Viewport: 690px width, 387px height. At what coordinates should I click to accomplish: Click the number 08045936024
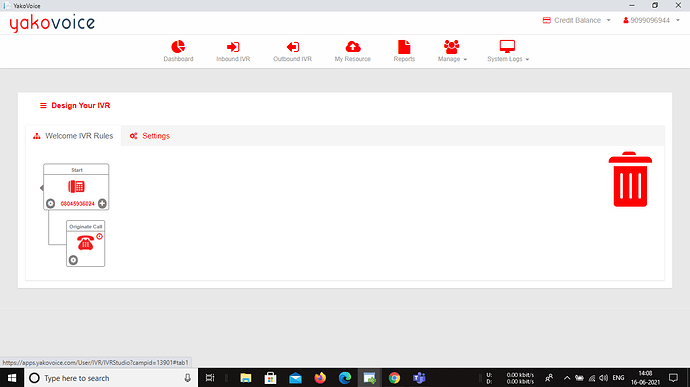[x=77, y=204]
